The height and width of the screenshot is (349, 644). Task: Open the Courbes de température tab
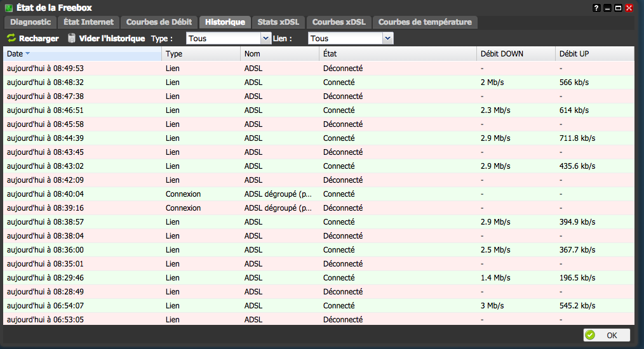click(425, 22)
